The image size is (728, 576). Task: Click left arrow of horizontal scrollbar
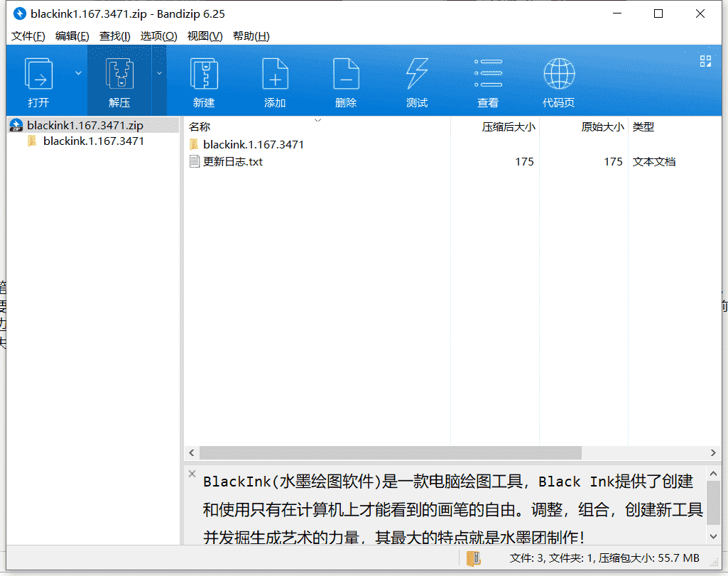pyautogui.click(x=192, y=452)
